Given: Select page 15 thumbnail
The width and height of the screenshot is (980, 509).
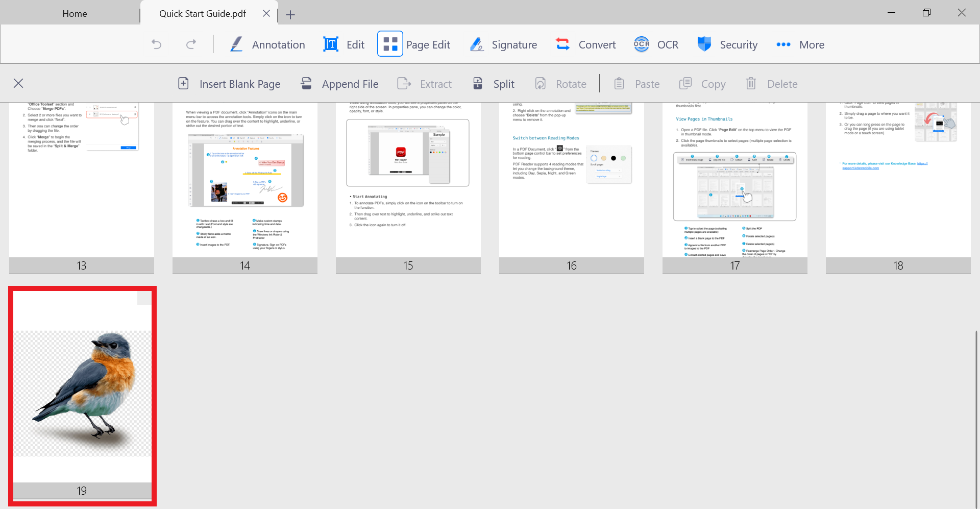Looking at the screenshot, I should pyautogui.click(x=408, y=188).
